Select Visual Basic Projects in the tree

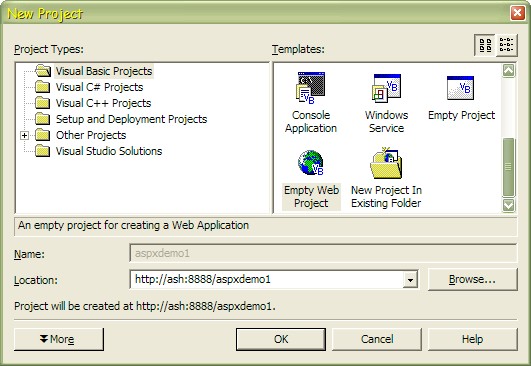104,71
